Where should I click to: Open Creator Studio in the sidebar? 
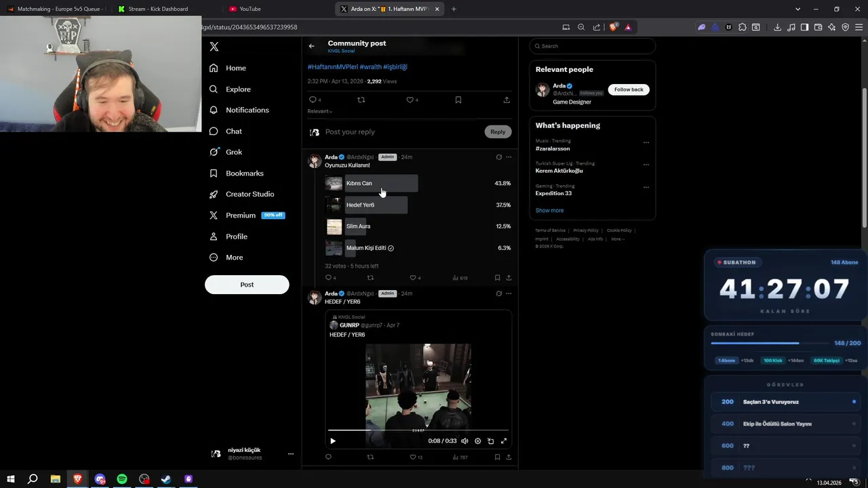click(242, 194)
